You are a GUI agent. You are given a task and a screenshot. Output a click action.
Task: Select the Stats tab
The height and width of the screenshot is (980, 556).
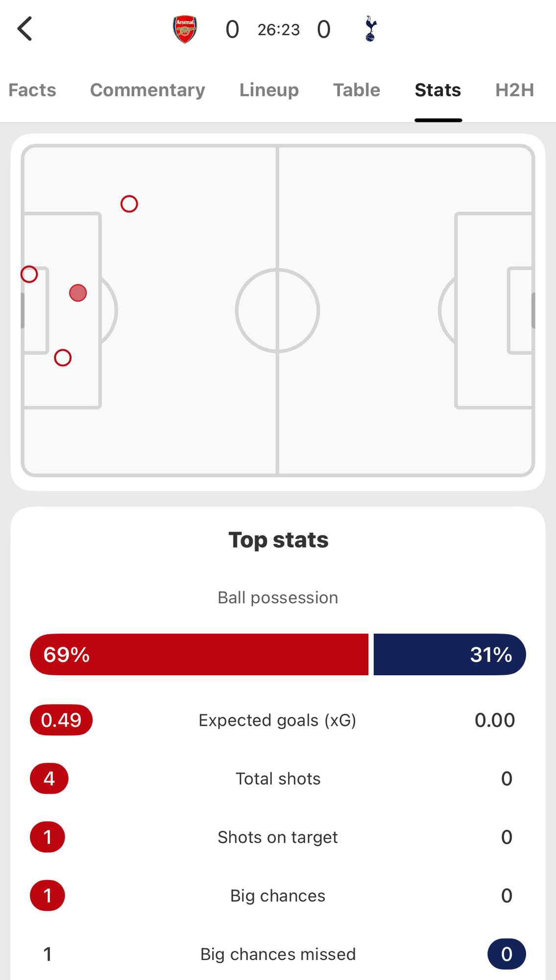pyautogui.click(x=438, y=90)
